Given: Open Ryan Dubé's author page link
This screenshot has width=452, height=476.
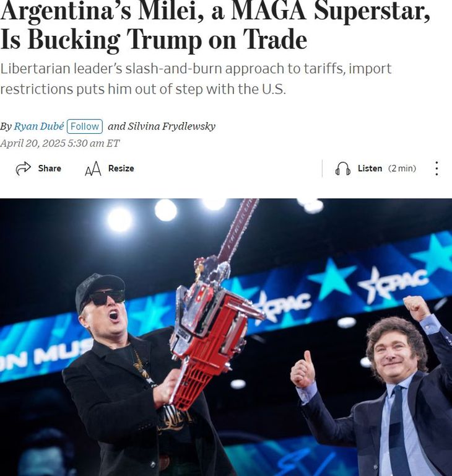Looking at the screenshot, I should 39,126.
